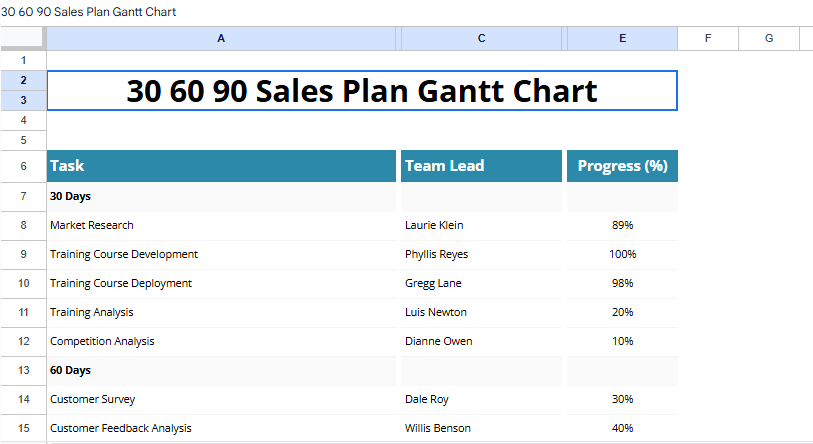Screen dimensions: 813x444
Task: Click the select-all corner box
Action: click(x=22, y=38)
